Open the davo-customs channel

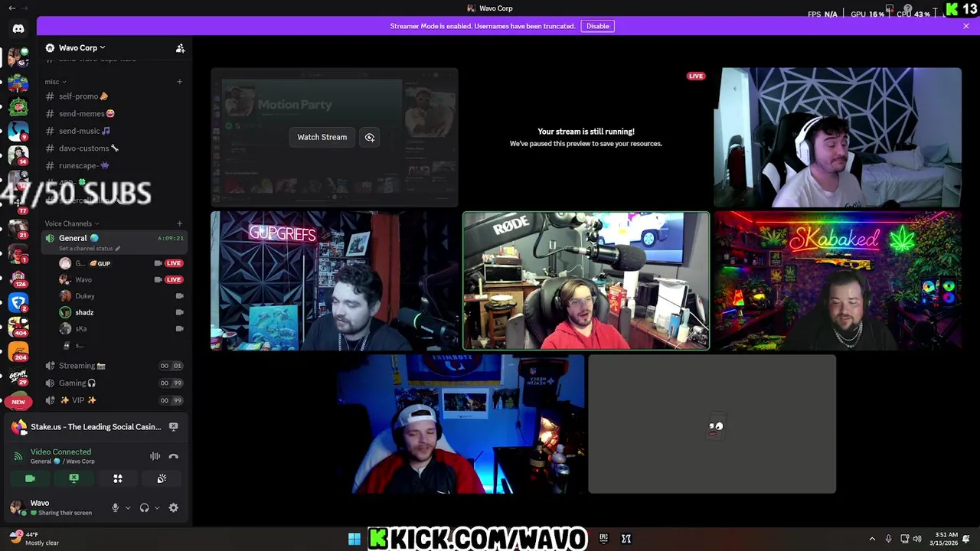[113, 148]
